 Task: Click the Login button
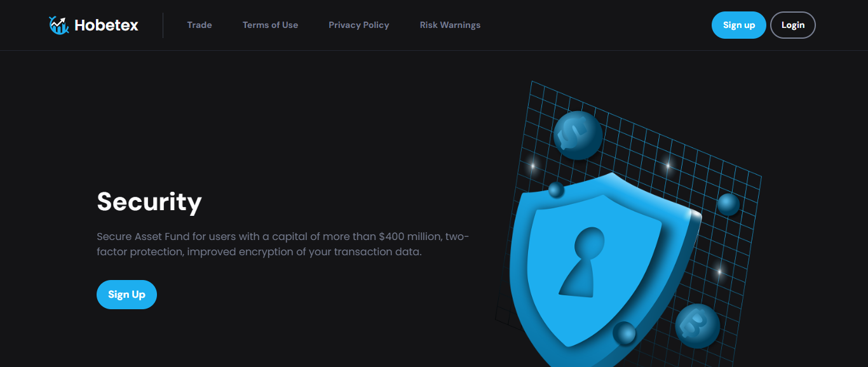pos(792,25)
